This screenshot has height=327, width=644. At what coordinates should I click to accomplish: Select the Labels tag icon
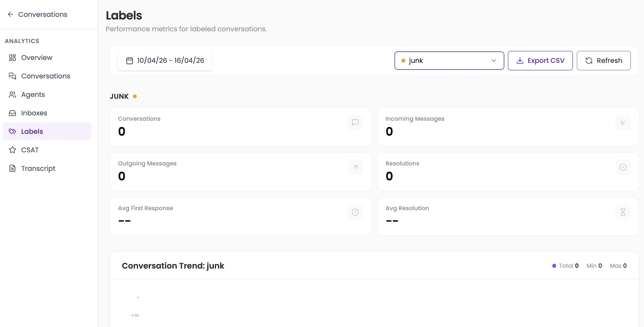coord(12,131)
